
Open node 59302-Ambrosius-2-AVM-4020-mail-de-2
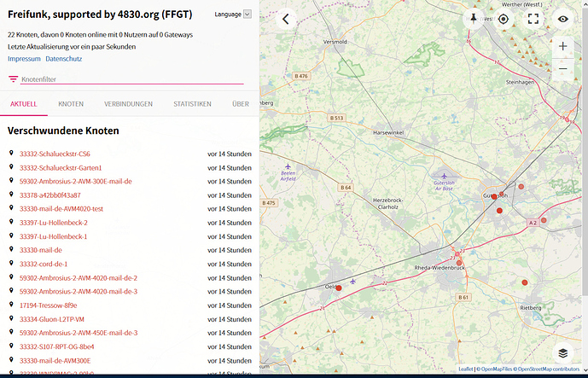coord(79,278)
